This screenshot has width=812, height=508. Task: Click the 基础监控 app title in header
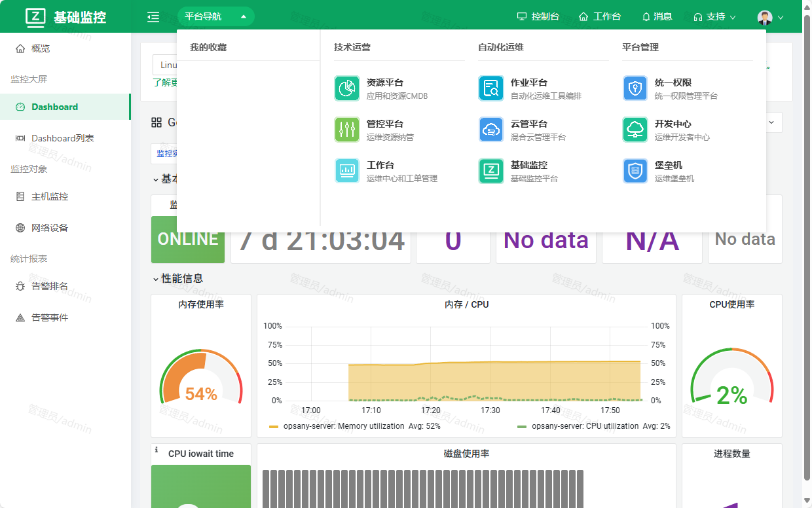80,18
